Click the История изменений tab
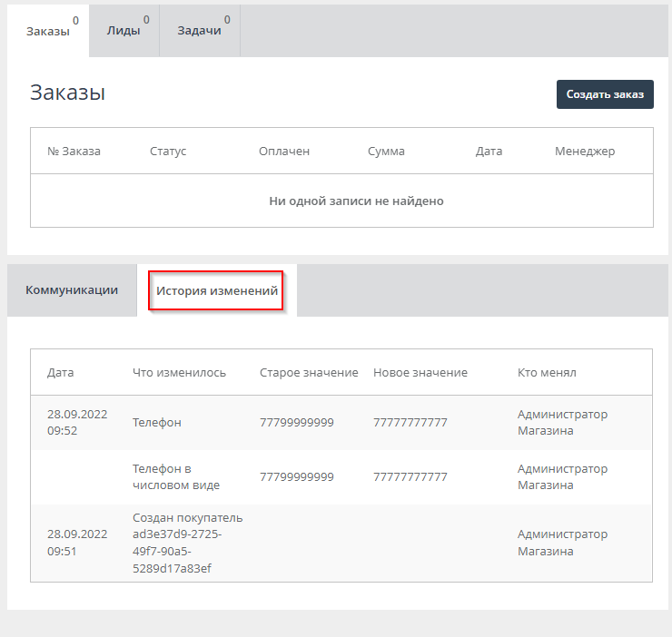672x637 pixels. 216,291
